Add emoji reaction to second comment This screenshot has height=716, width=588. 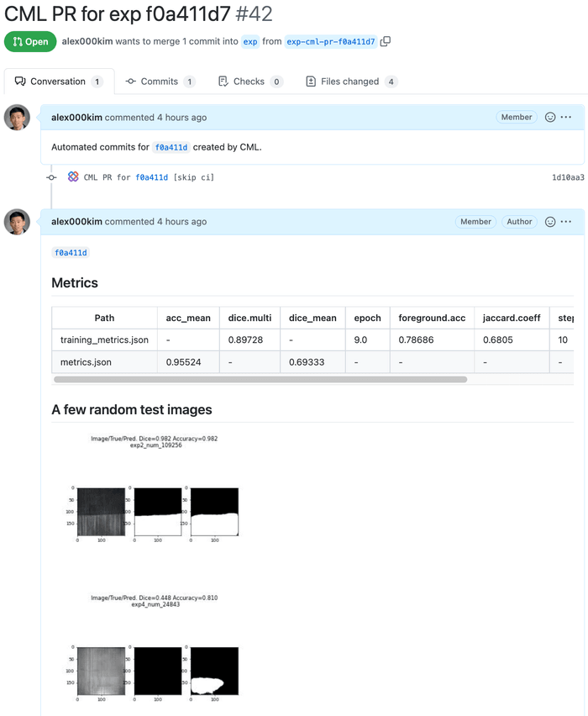[550, 222]
